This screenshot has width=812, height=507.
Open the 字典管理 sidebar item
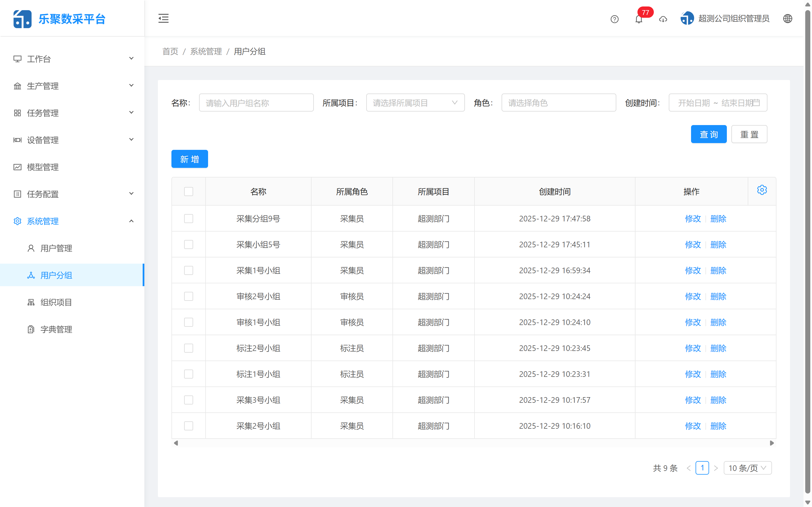[x=56, y=329]
